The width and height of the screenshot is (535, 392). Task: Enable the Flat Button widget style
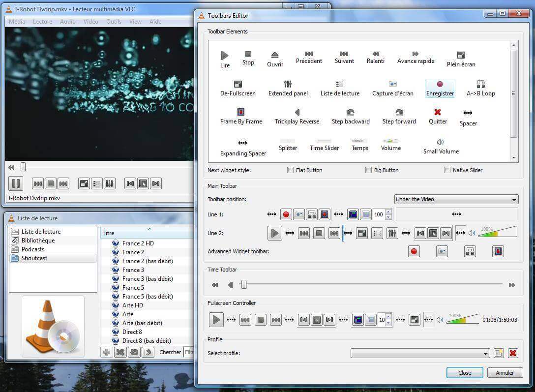point(290,170)
